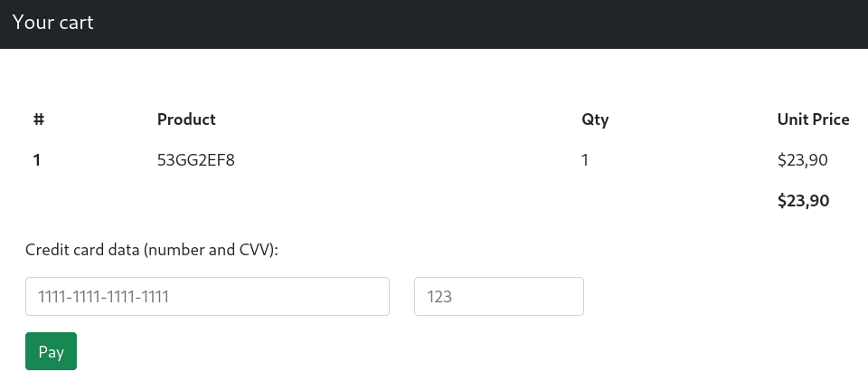
Task: Click the green Pay button
Action: 51,351
